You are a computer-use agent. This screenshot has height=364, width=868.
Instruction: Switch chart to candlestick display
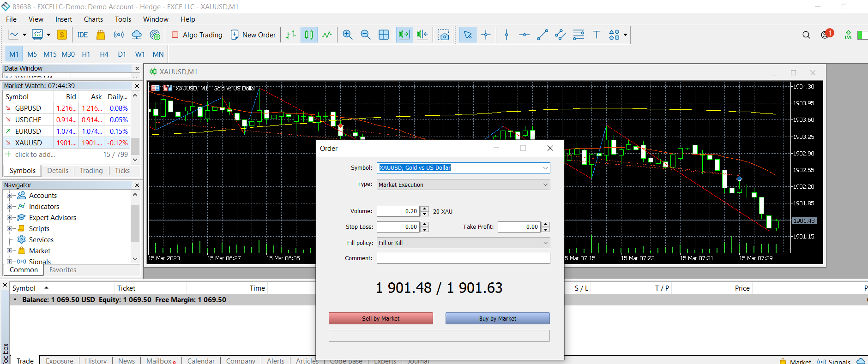309,35
